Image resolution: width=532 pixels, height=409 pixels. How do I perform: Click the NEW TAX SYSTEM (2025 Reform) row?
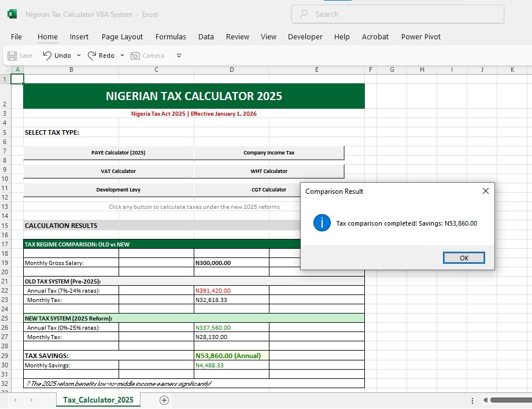coord(194,318)
